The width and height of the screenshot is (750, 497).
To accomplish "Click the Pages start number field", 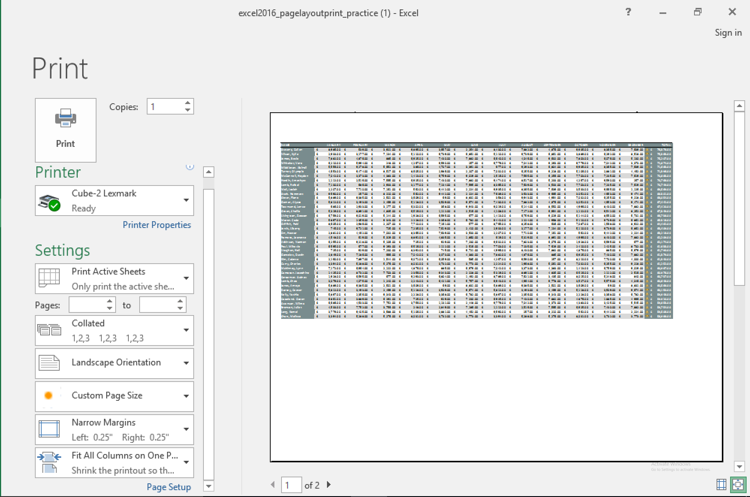I will point(87,305).
